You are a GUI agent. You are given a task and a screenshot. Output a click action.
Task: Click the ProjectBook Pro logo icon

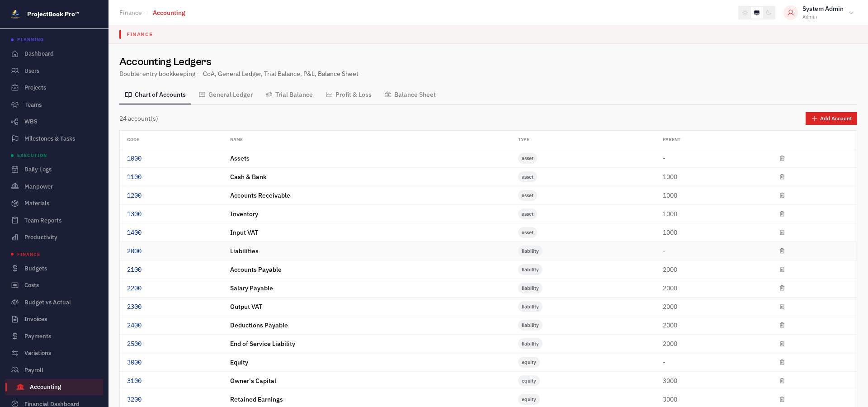(15, 14)
